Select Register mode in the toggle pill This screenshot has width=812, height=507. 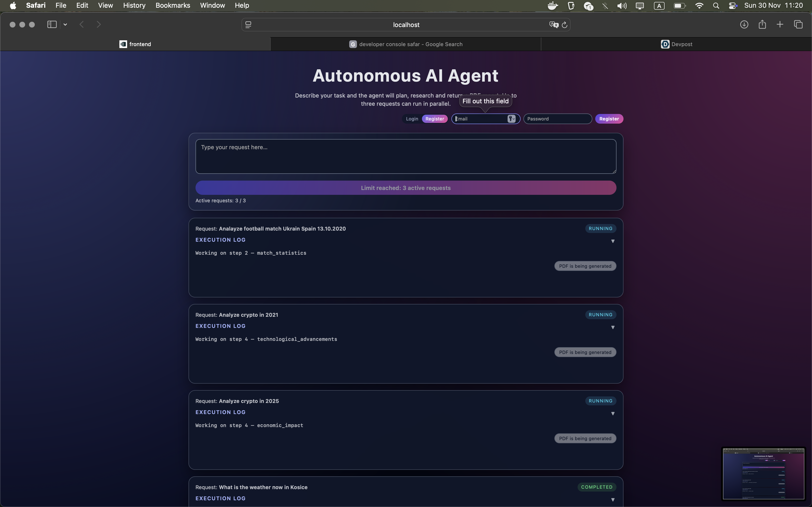435,119
